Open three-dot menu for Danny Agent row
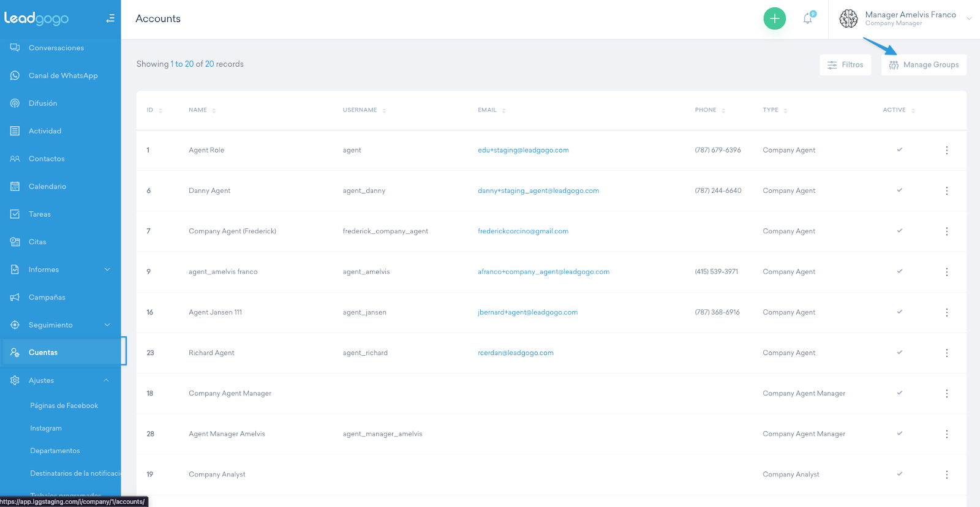This screenshot has height=507, width=980. click(x=946, y=190)
